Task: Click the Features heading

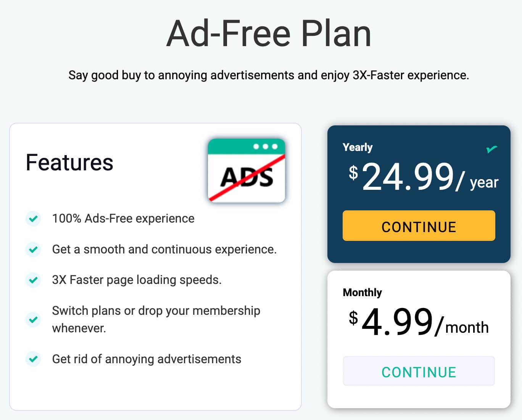Action: click(69, 163)
